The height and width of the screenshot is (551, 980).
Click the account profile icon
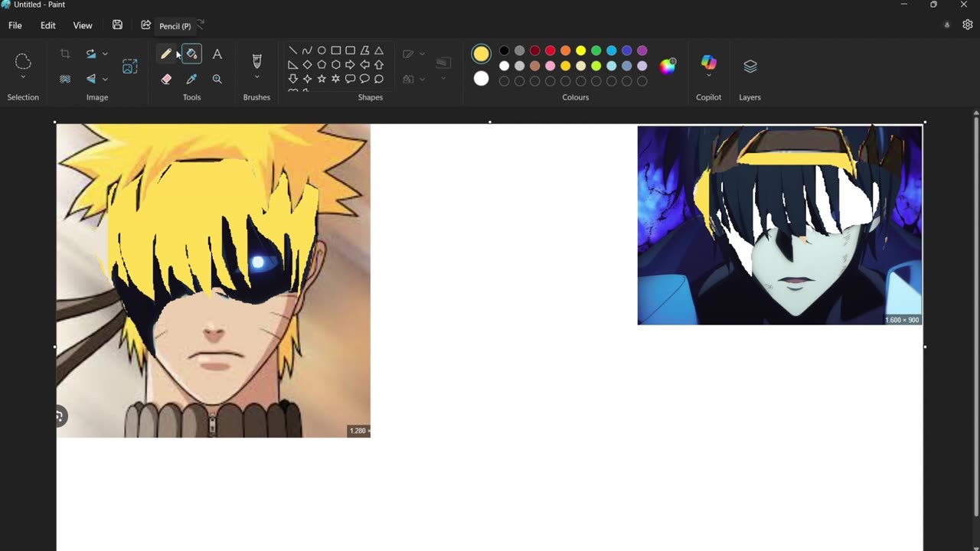point(947,25)
